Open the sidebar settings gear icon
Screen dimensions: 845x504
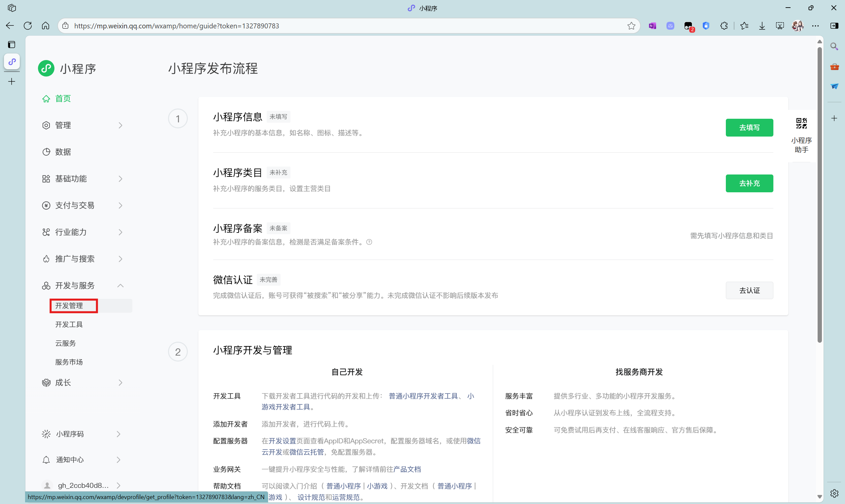pos(834,493)
